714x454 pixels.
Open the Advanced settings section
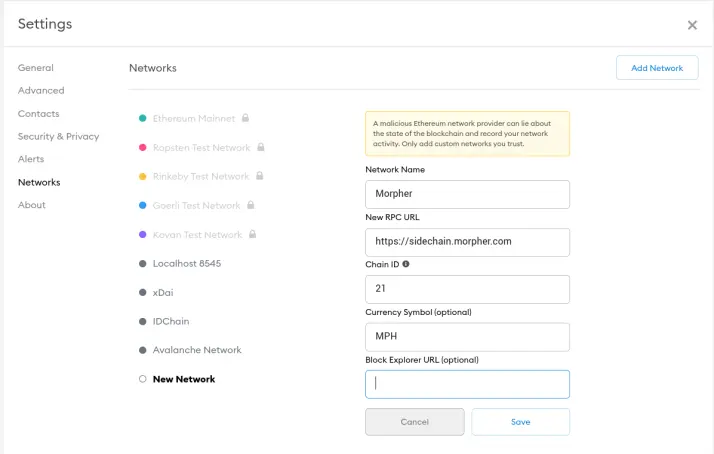(41, 91)
